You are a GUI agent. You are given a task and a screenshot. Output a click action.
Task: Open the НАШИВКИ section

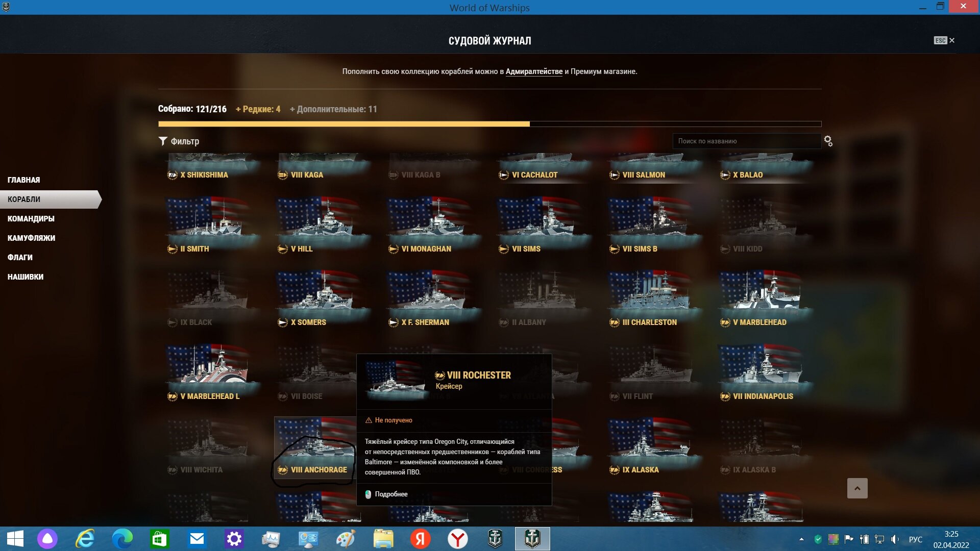click(26, 277)
